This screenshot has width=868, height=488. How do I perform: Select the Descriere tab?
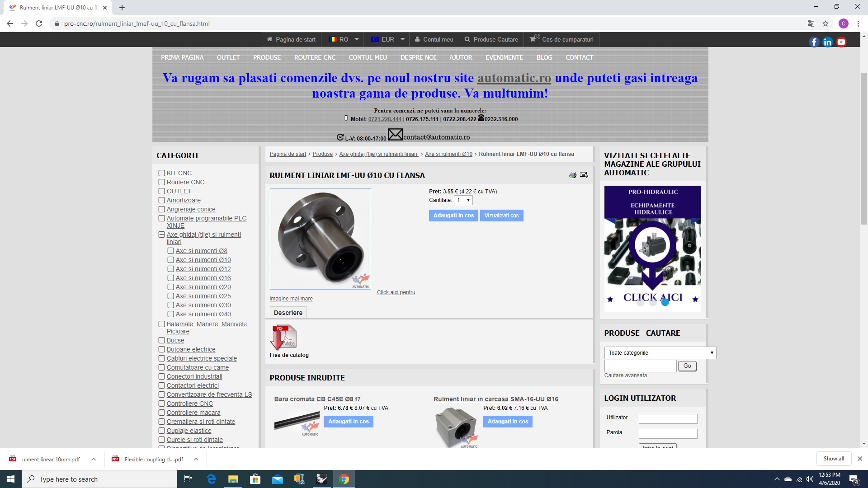[288, 313]
